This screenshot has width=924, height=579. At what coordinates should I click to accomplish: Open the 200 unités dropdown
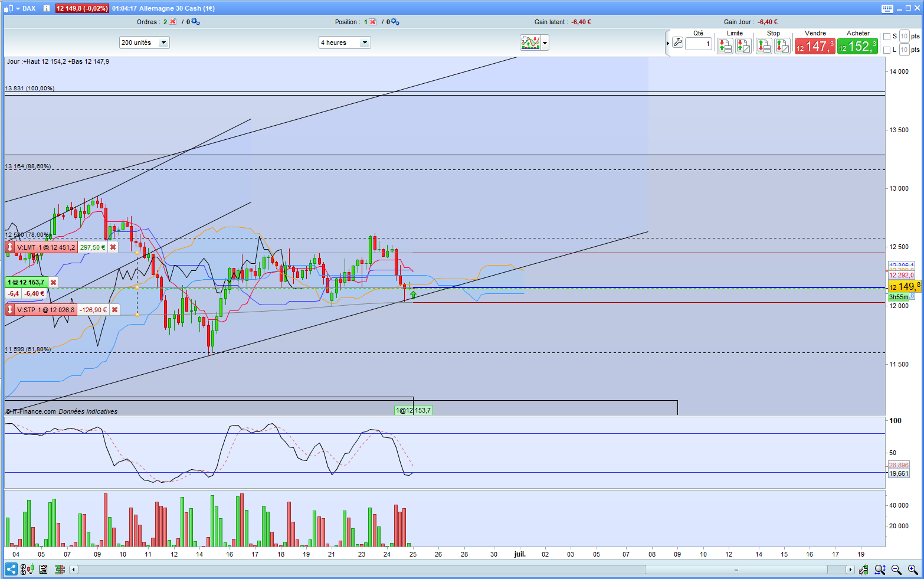144,42
